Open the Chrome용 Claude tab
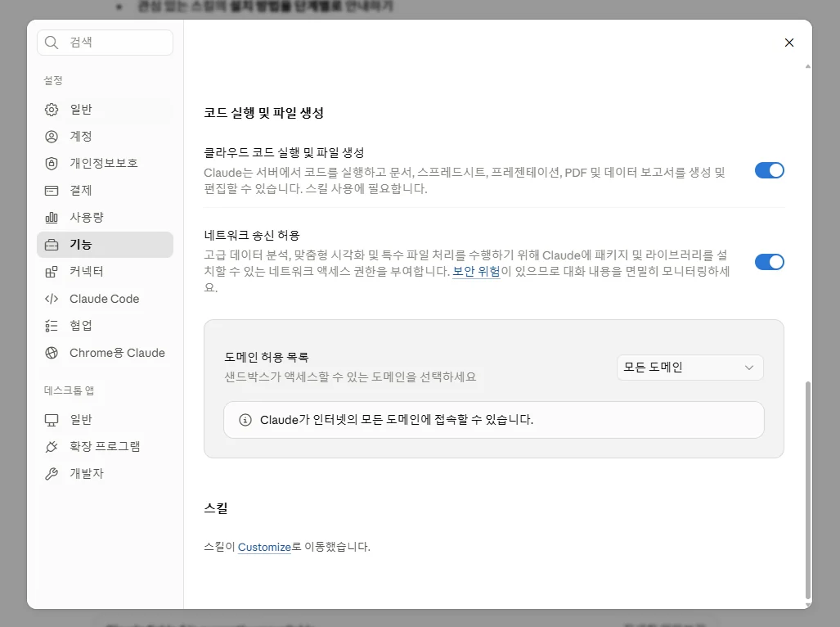Image resolution: width=840 pixels, height=627 pixels. click(105, 353)
